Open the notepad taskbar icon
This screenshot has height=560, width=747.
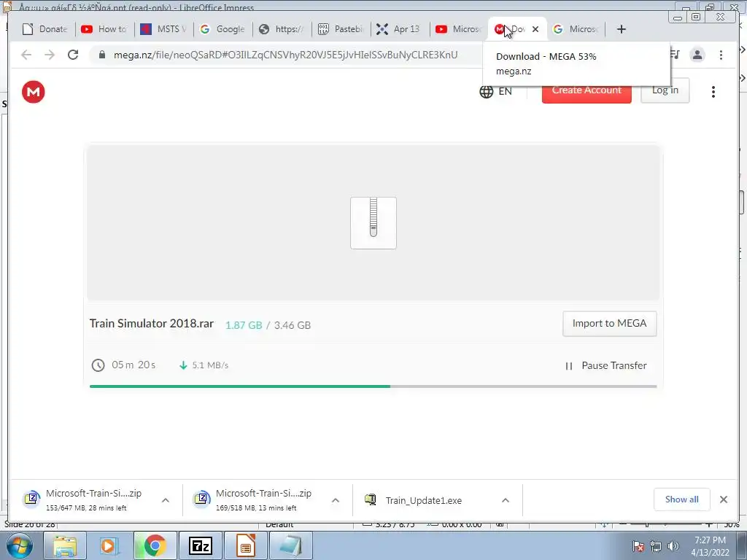(x=291, y=545)
